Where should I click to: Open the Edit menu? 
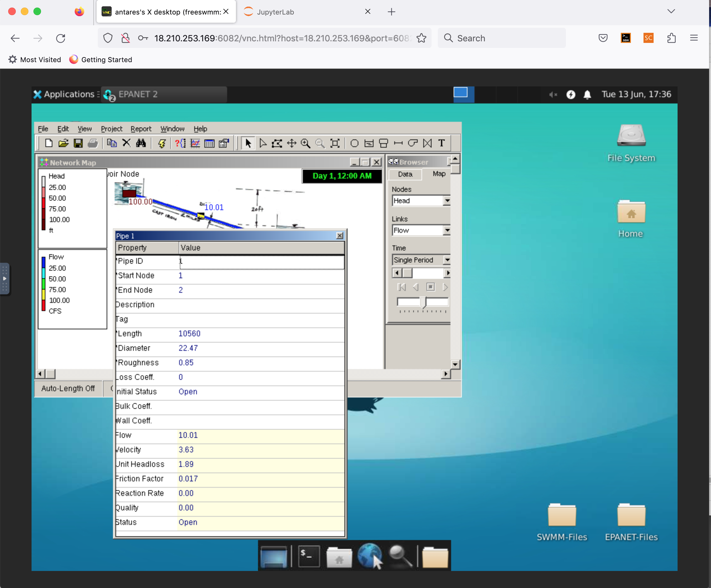(x=63, y=129)
